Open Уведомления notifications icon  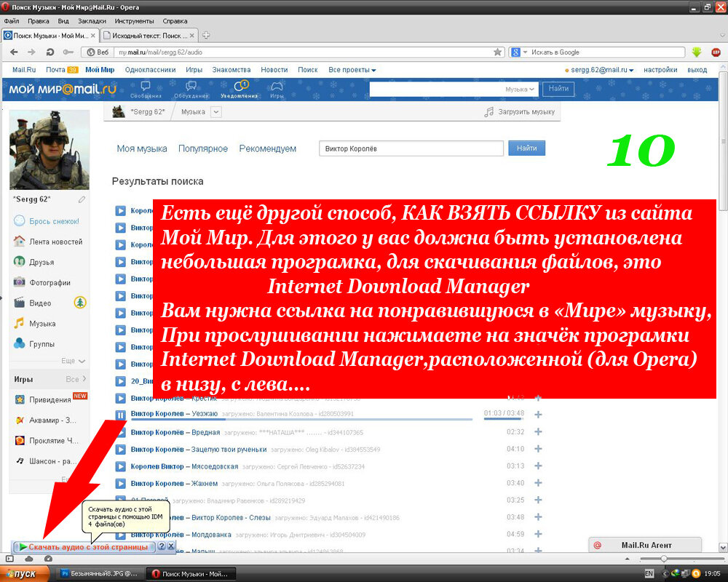[x=240, y=89]
